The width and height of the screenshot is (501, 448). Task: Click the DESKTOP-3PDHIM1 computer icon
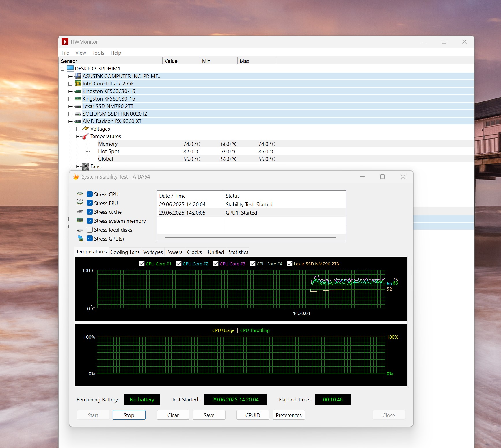coord(70,68)
